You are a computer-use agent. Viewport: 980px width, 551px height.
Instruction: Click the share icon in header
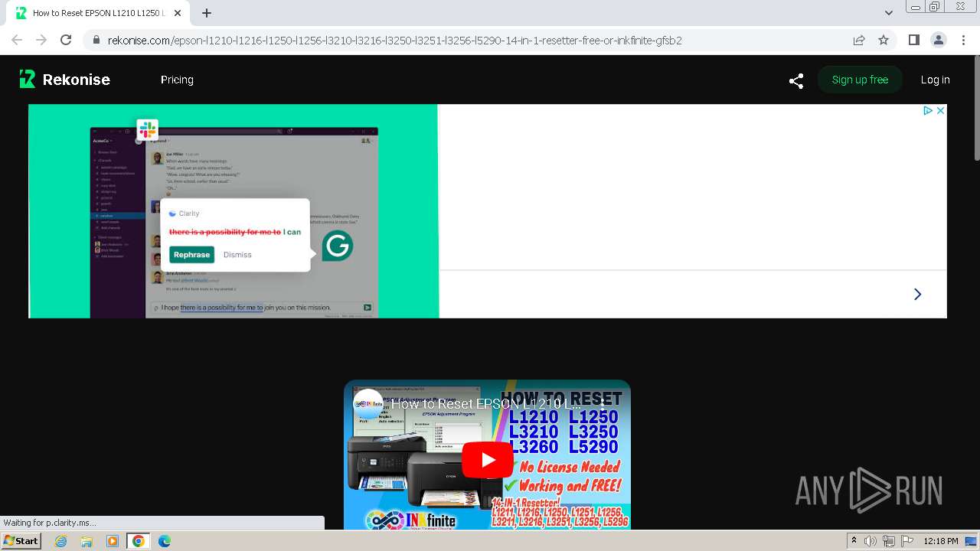[796, 80]
